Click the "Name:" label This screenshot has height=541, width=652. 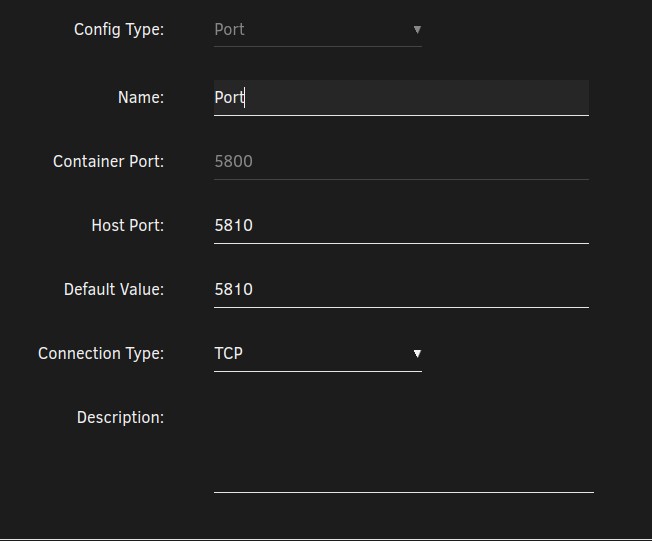pyautogui.click(x=141, y=98)
